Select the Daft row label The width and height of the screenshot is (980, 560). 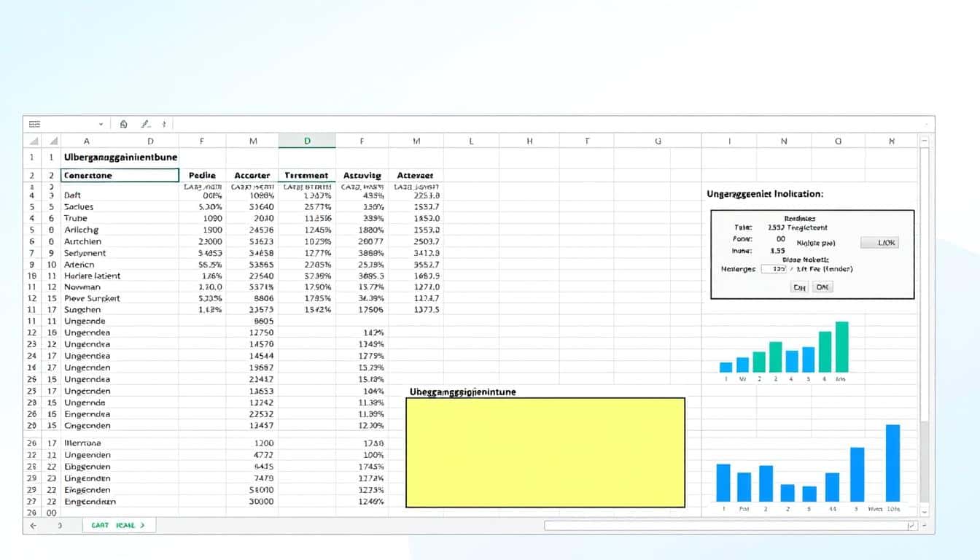(73, 195)
